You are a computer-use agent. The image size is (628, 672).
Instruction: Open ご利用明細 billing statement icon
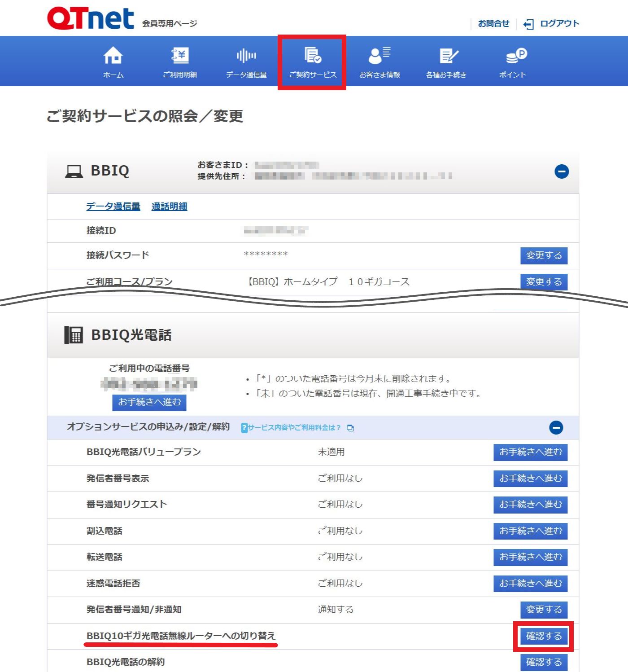click(x=180, y=62)
